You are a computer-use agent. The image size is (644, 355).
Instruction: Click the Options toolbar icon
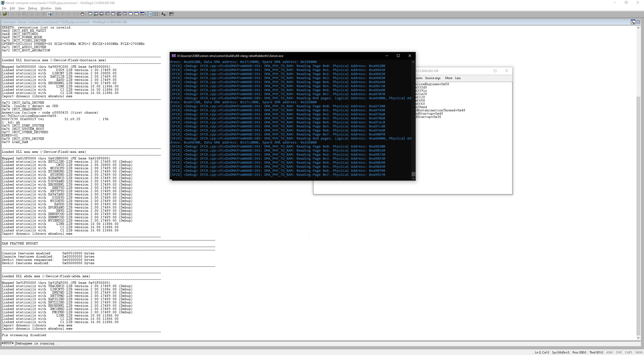coord(171,14)
